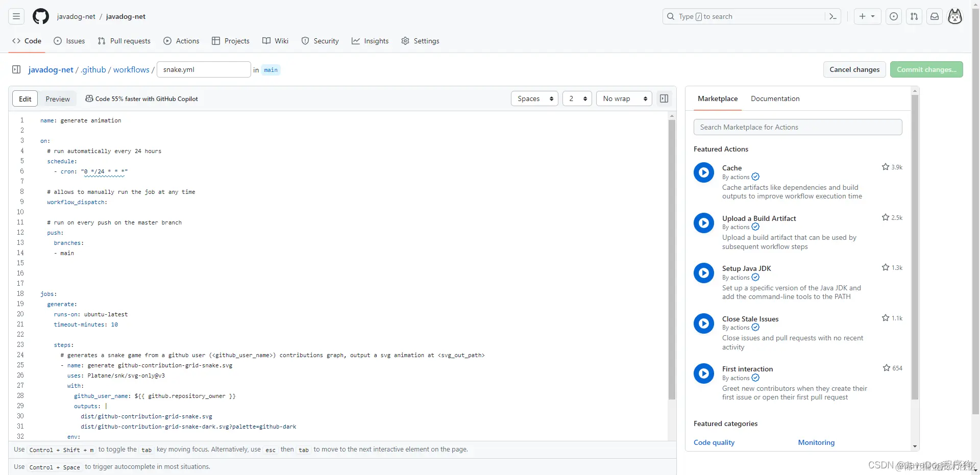Screen dimensions: 980x475
Task: Go to GitHub home via Octocat logo
Action: pyautogui.click(x=41, y=16)
